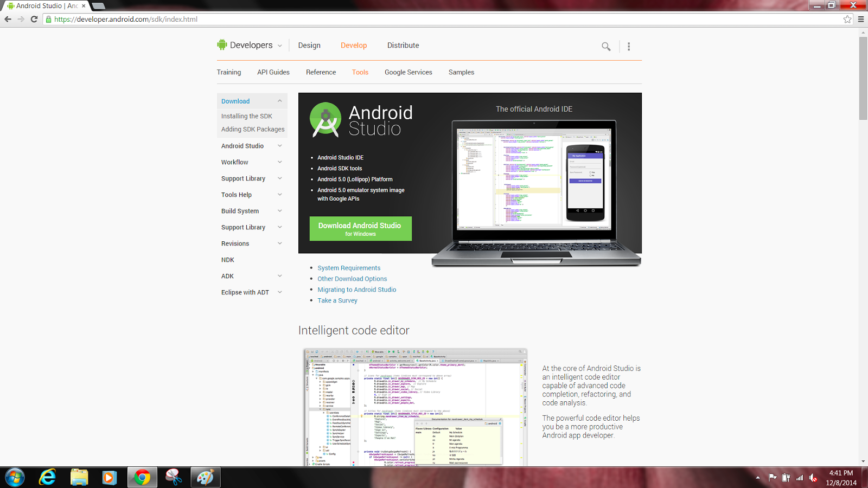
Task: Switch to the Tools tab
Action: [360, 72]
